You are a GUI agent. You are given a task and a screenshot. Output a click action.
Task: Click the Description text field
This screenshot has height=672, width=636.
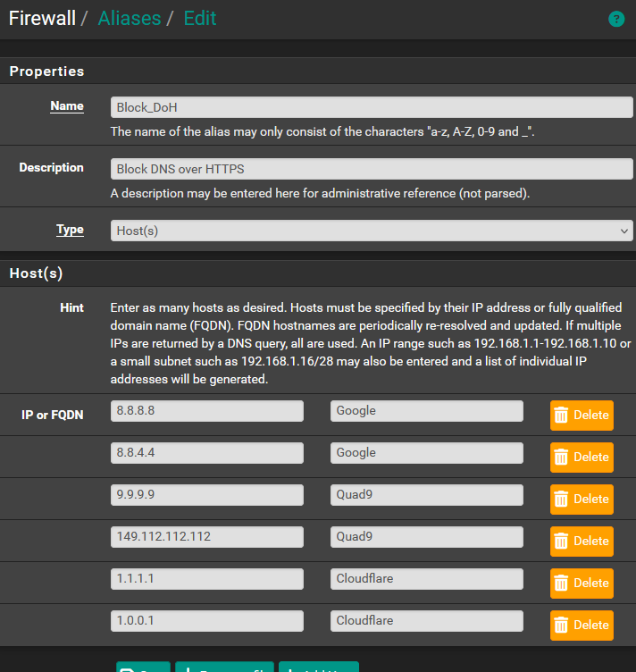click(x=372, y=169)
